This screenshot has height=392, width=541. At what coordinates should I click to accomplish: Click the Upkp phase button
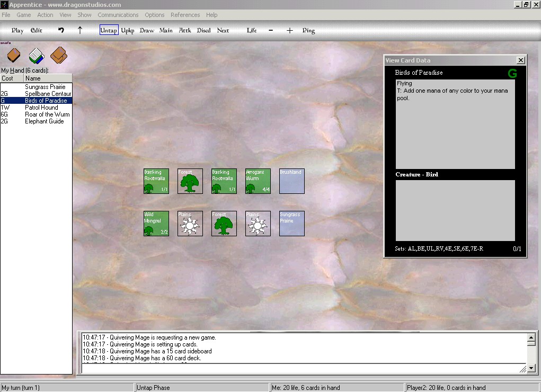[x=128, y=30]
